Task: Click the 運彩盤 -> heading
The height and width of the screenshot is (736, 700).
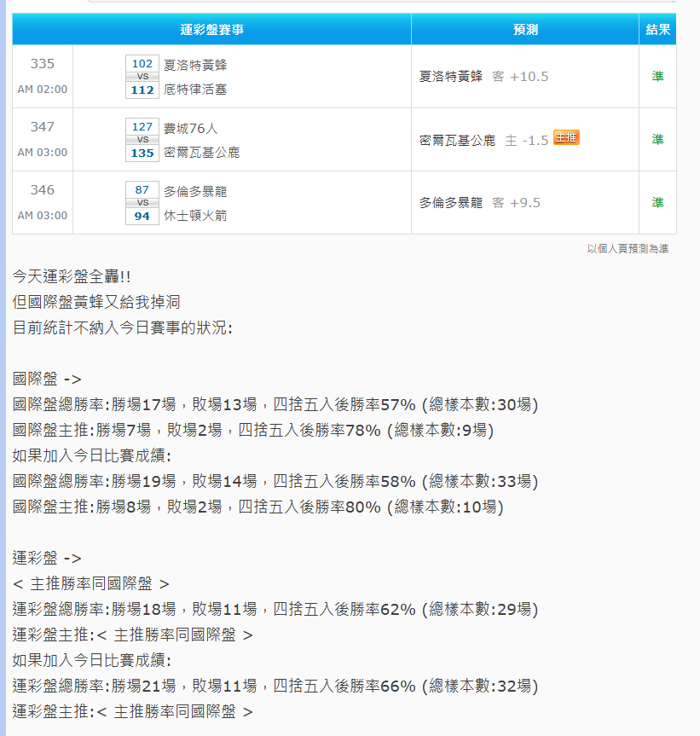Action: (47, 558)
